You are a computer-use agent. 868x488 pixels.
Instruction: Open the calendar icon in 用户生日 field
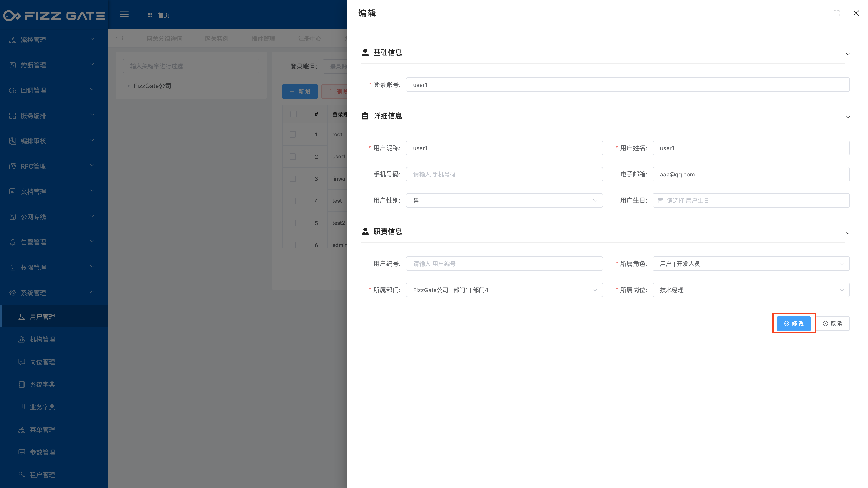tap(660, 200)
